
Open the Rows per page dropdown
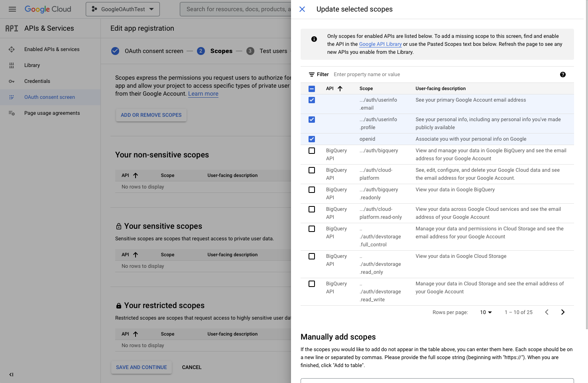click(x=486, y=312)
